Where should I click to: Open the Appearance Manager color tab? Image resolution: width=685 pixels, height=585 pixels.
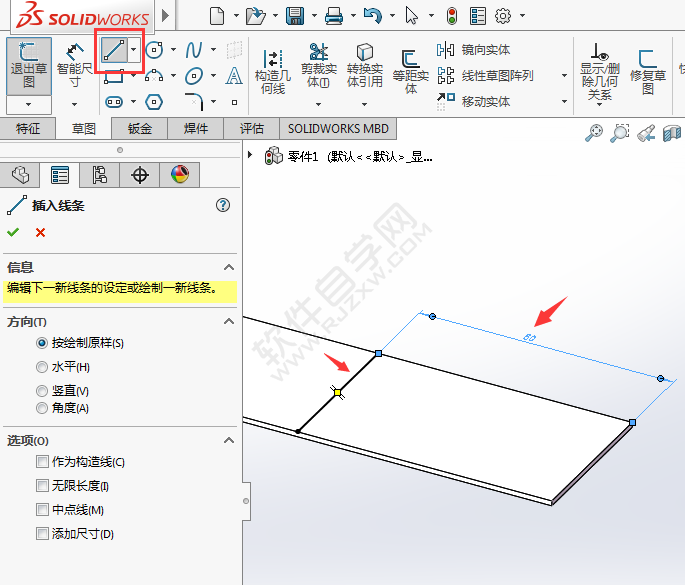click(x=179, y=175)
